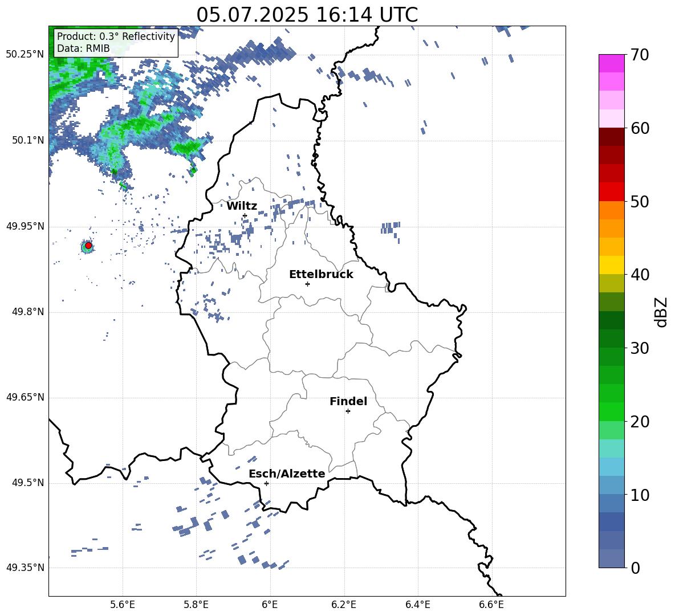The height and width of the screenshot is (616, 675).
Task: Click the 10 tick on the colorbar
Action: 640,495
